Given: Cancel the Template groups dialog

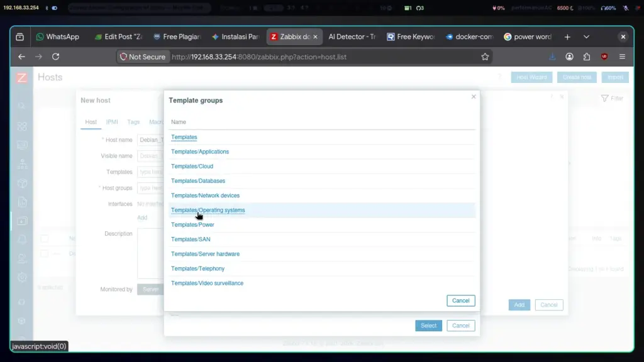Looking at the screenshot, I should [460, 300].
